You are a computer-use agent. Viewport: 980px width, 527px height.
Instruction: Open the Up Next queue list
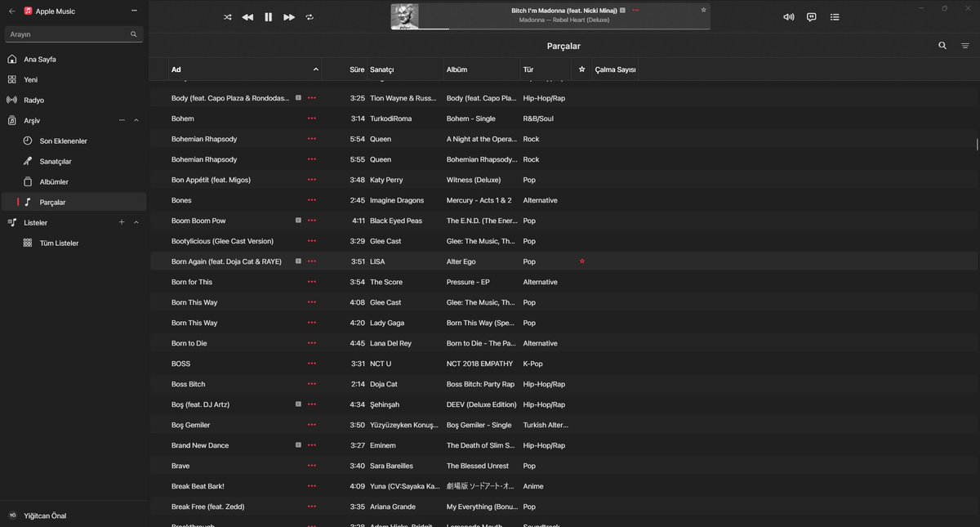pyautogui.click(x=835, y=17)
